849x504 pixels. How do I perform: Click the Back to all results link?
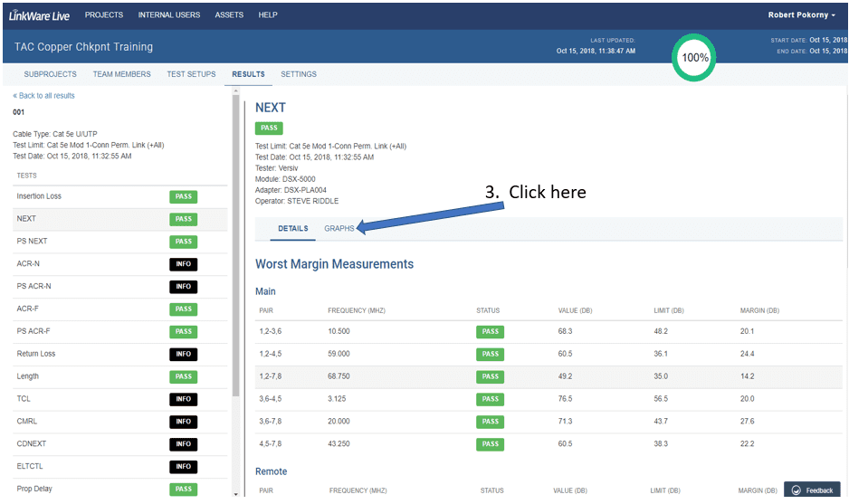[x=43, y=95]
